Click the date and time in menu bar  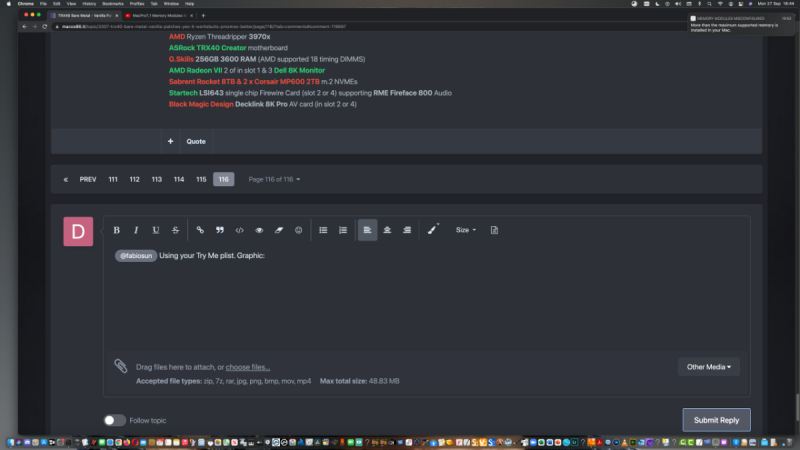click(x=776, y=4)
